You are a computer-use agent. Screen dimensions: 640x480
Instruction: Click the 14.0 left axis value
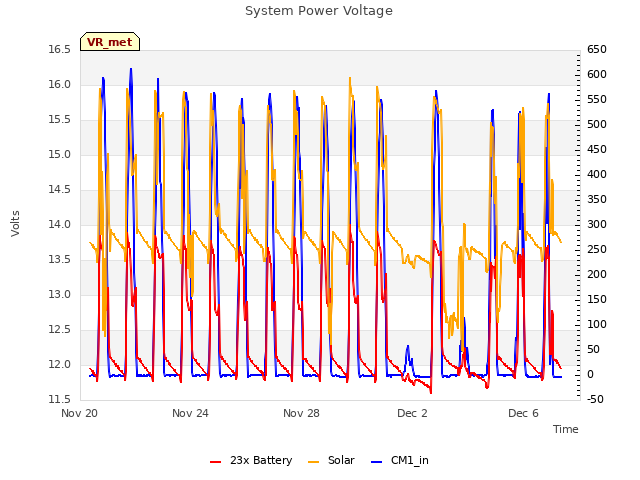60,224
